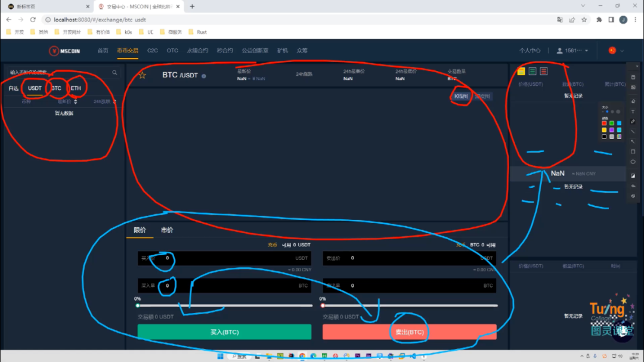Select the ellipse tool in annotation toolbar
This screenshot has height=362, width=644.
click(x=633, y=162)
